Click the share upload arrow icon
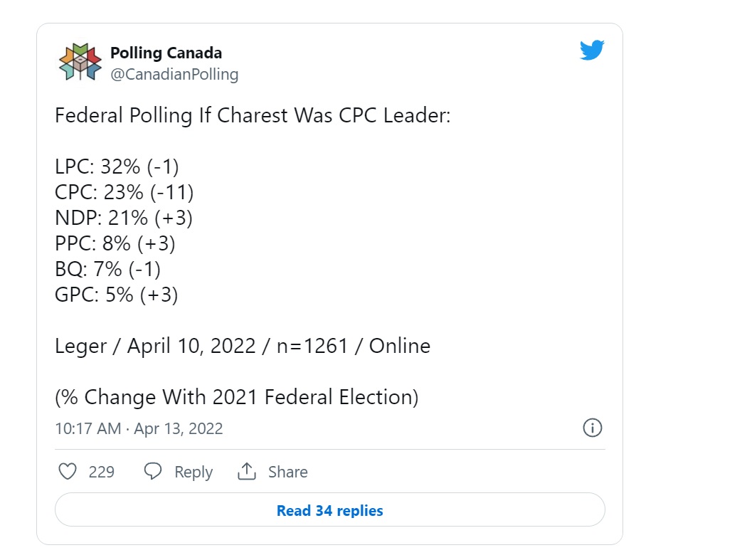Viewport: 747px width, 560px height. click(x=247, y=471)
